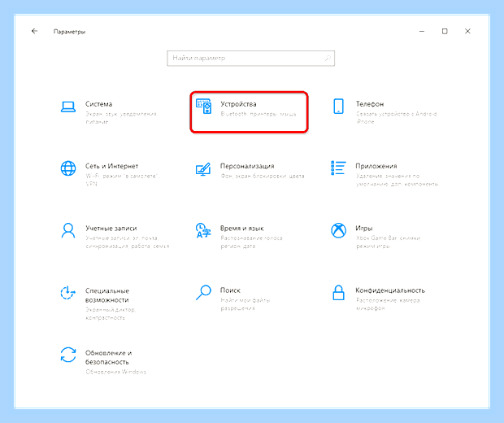Click the Специальные возможности icon
This screenshot has width=504, height=423.
click(x=67, y=292)
